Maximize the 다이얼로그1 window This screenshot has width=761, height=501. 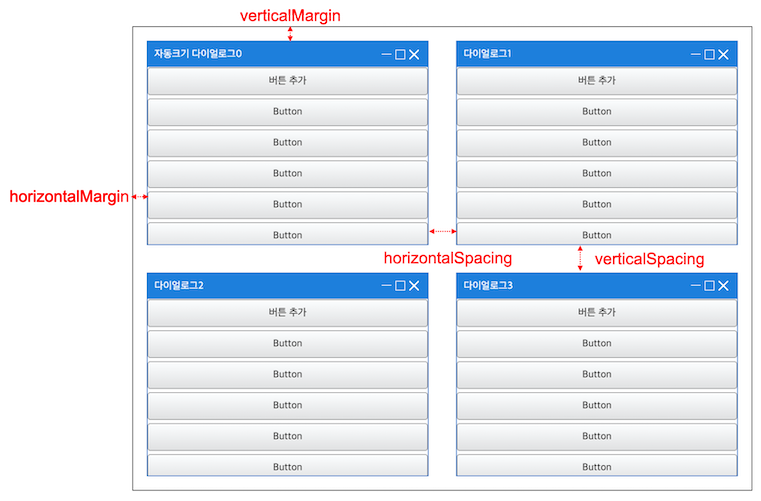click(x=709, y=54)
